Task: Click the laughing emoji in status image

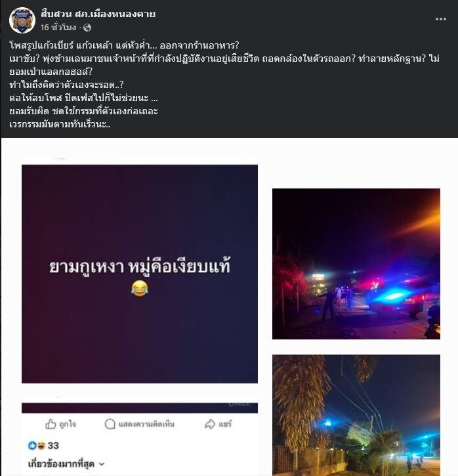Action: click(x=140, y=288)
